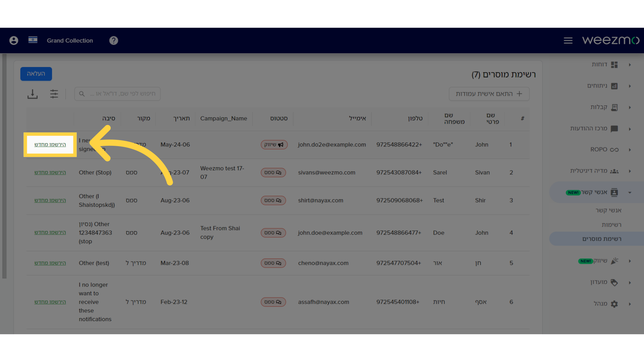The width and height of the screenshot is (644, 362).
Task: Click הירשמו מחדש link for john.do2e row
Action: click(x=50, y=144)
